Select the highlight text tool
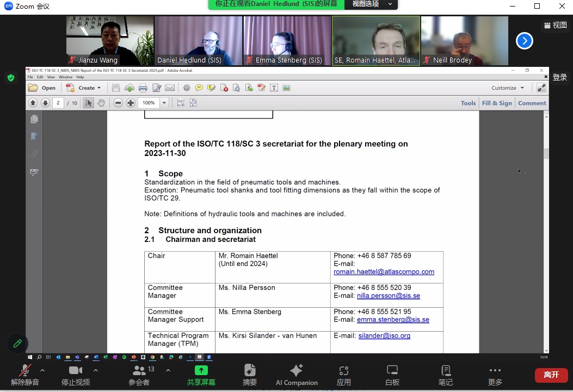Viewport: 573px width, 392px height. click(x=212, y=88)
